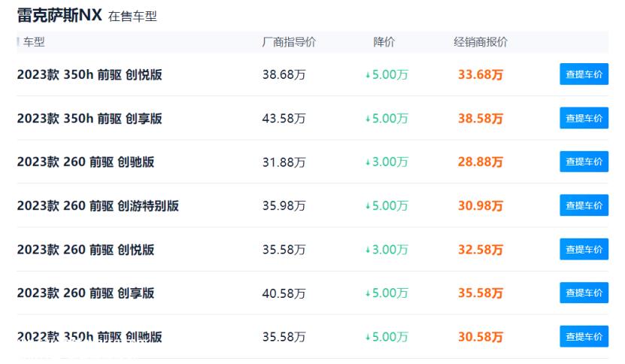Select the 33.68万 dealer price

481,74
